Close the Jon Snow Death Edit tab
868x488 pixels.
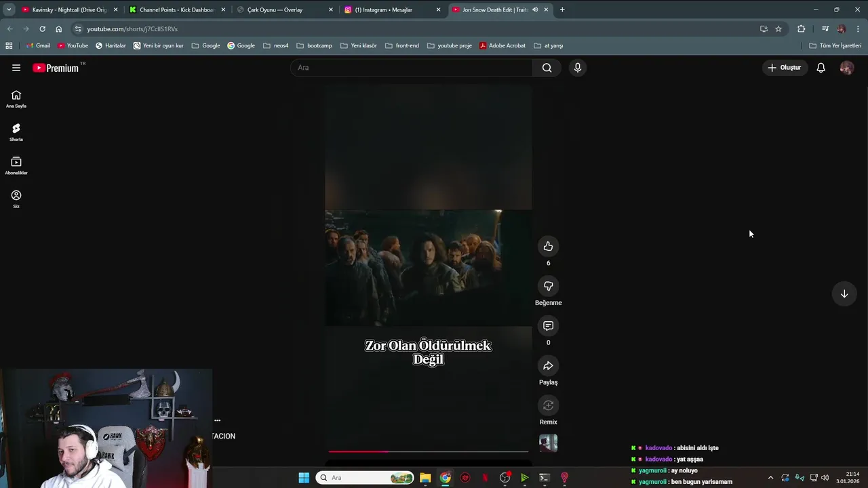point(546,9)
